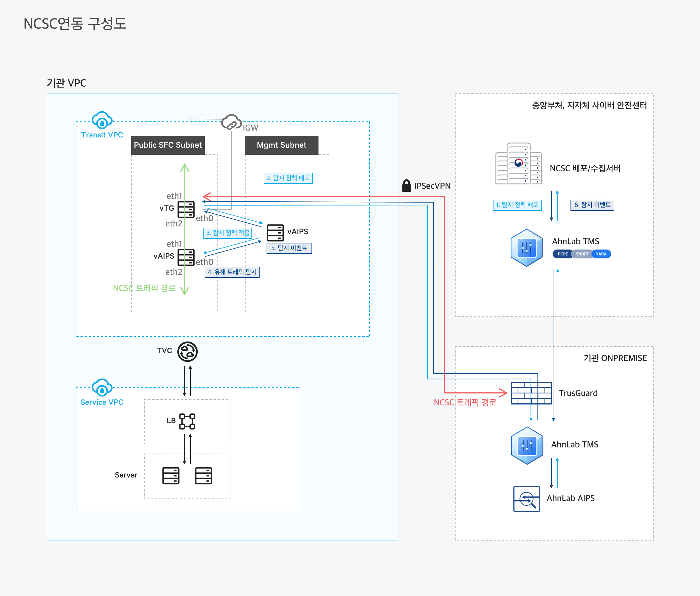
Task: Click the PCRE badge under AhnLab TMS
Action: click(x=562, y=254)
